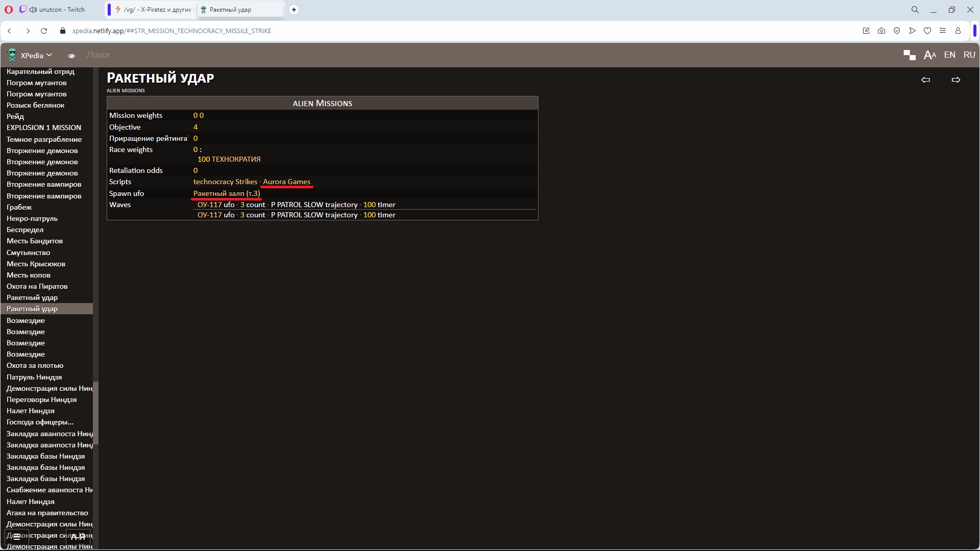Viewport: 980px width, 551px height.
Task: Switch language to EN
Action: pyautogui.click(x=949, y=55)
